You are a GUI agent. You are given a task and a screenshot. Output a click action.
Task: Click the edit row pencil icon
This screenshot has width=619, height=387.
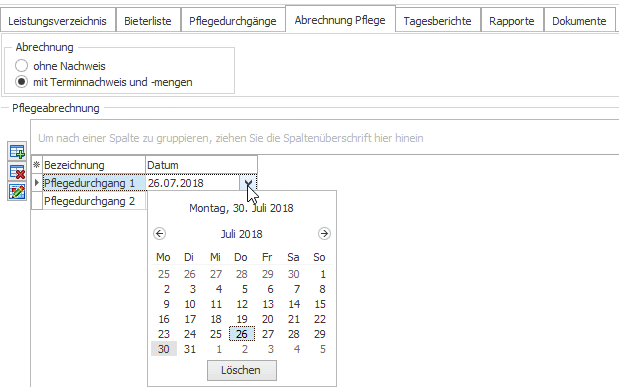pyautogui.click(x=17, y=192)
